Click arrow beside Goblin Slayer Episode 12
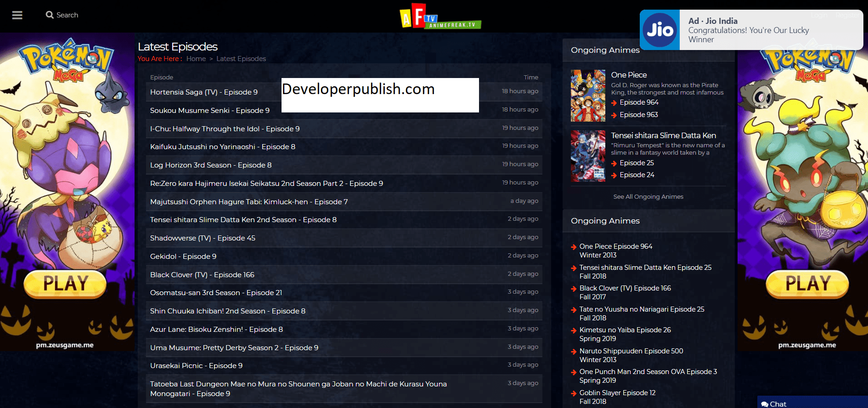The width and height of the screenshot is (868, 408). (x=574, y=393)
